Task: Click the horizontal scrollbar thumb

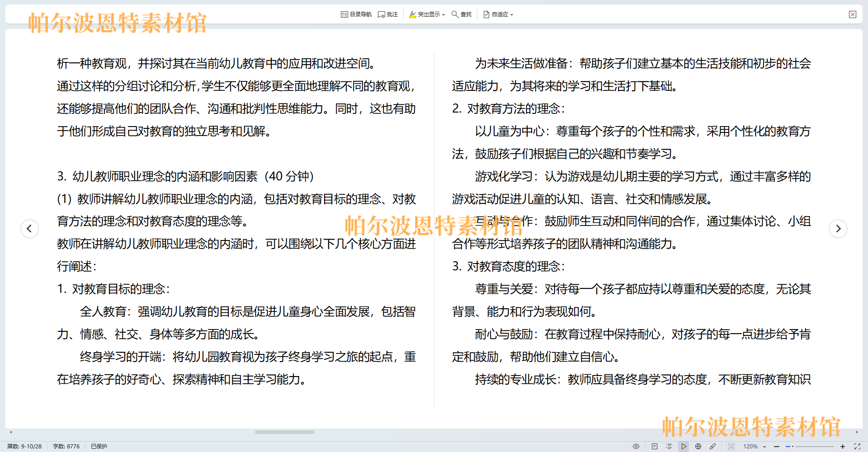Action: (x=285, y=432)
